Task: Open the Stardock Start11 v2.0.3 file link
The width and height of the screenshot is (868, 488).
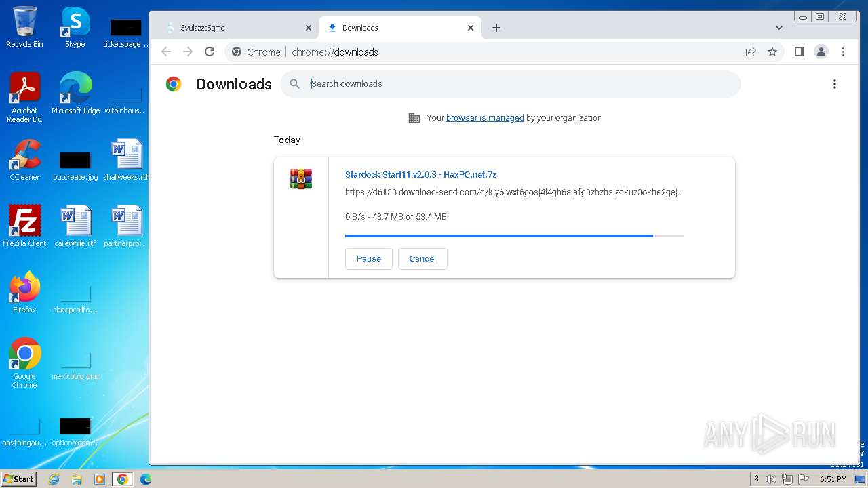Action: (420, 175)
